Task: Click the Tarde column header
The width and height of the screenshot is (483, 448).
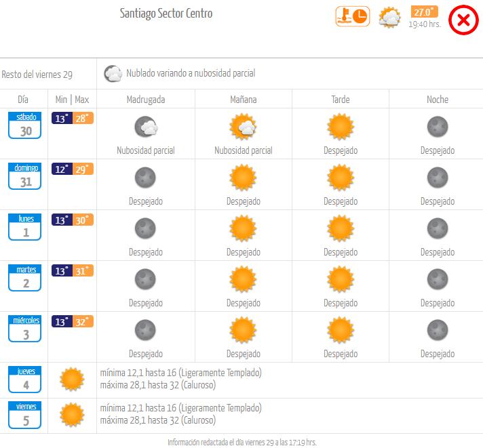Action: tap(341, 100)
